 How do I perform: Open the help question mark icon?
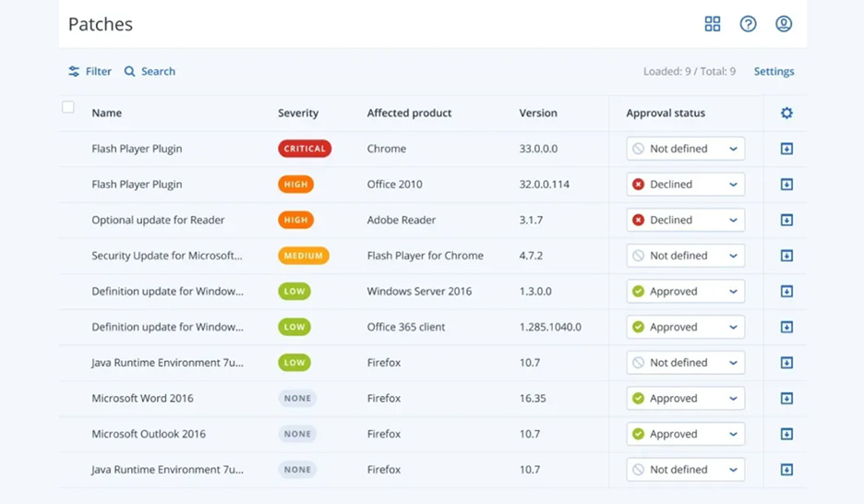748,24
